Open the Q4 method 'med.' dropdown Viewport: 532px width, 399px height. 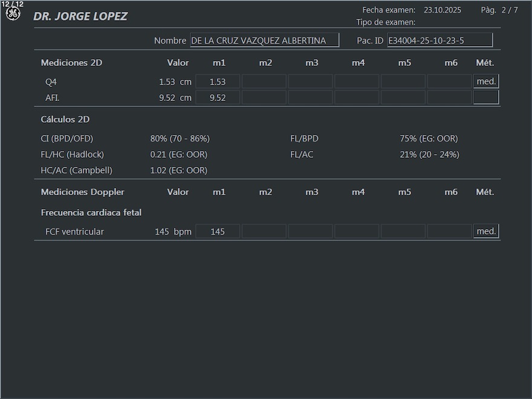coord(486,82)
